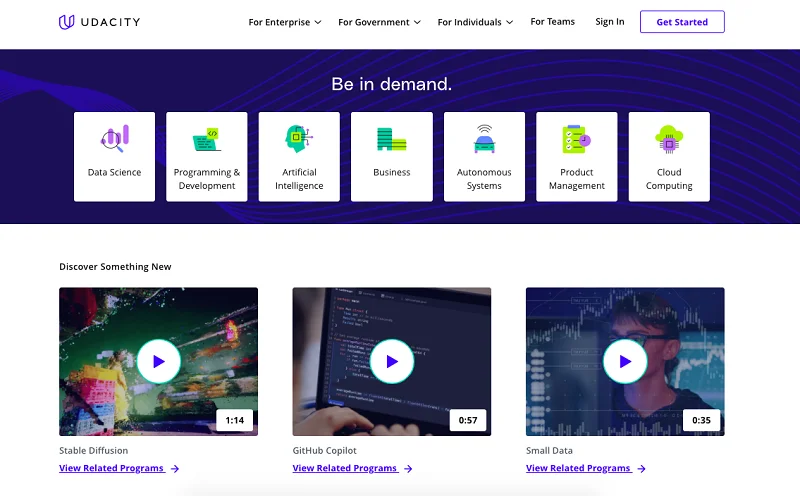
Task: Go to the For Teams page
Action: pos(552,22)
